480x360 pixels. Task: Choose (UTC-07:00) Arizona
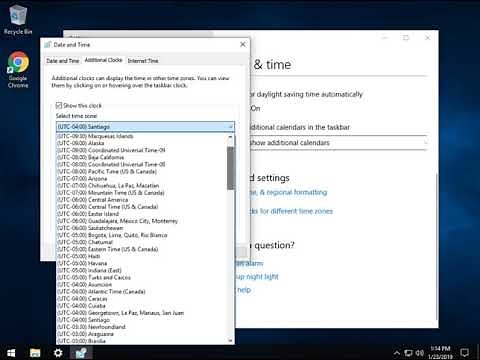tap(142, 178)
